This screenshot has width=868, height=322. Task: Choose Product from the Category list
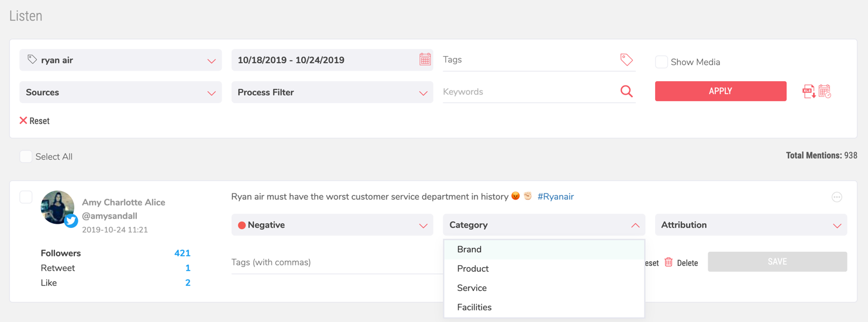(544, 269)
